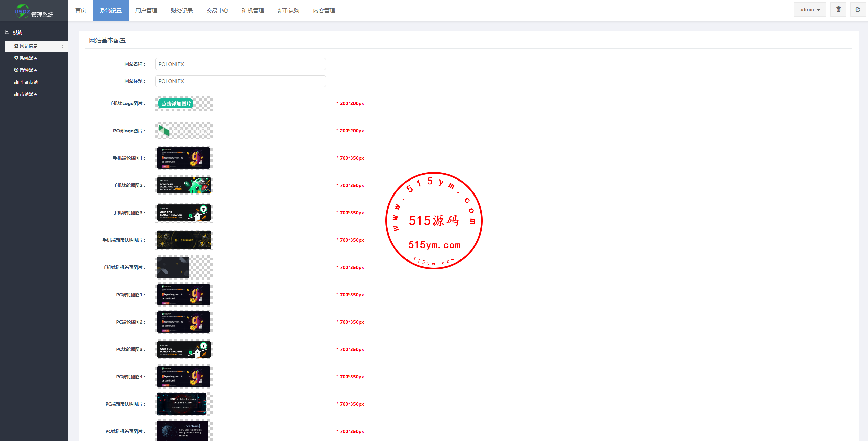Switch to 用户管理 tab
Screen dimensions: 868x441
(146, 11)
